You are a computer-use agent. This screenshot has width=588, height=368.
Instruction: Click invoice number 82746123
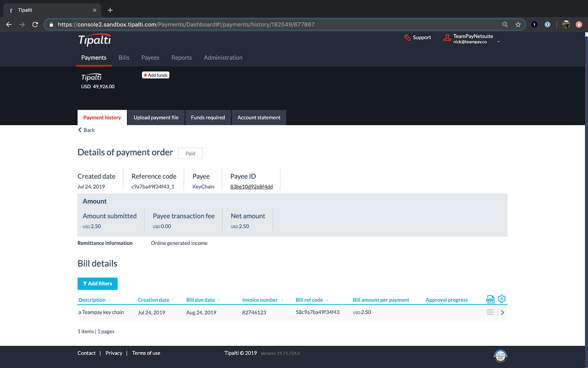point(254,312)
